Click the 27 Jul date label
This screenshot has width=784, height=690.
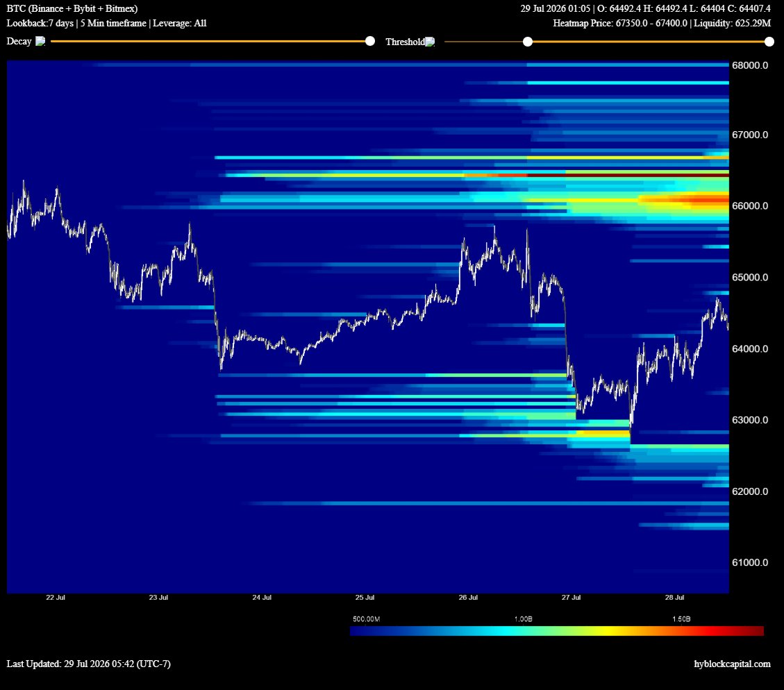coord(571,597)
